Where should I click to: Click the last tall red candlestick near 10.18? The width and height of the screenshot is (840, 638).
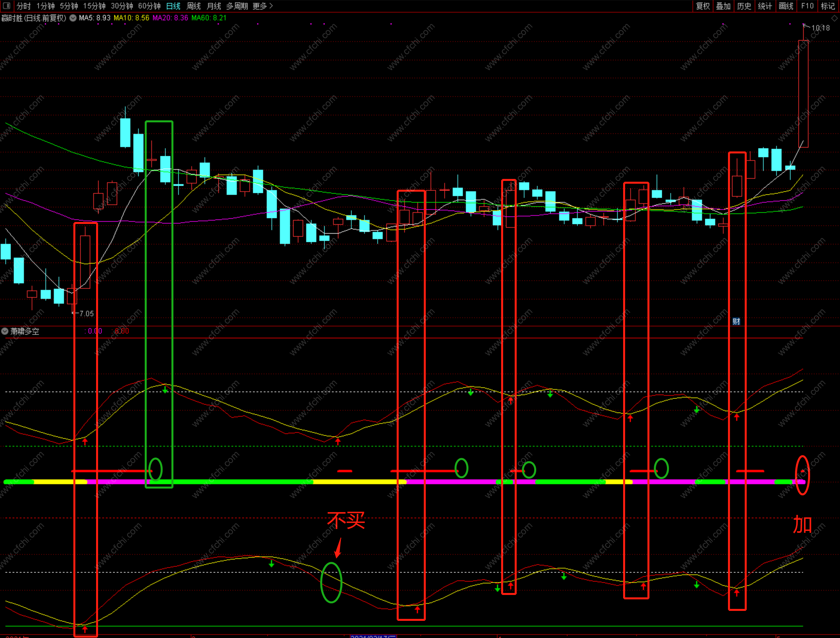(x=803, y=94)
